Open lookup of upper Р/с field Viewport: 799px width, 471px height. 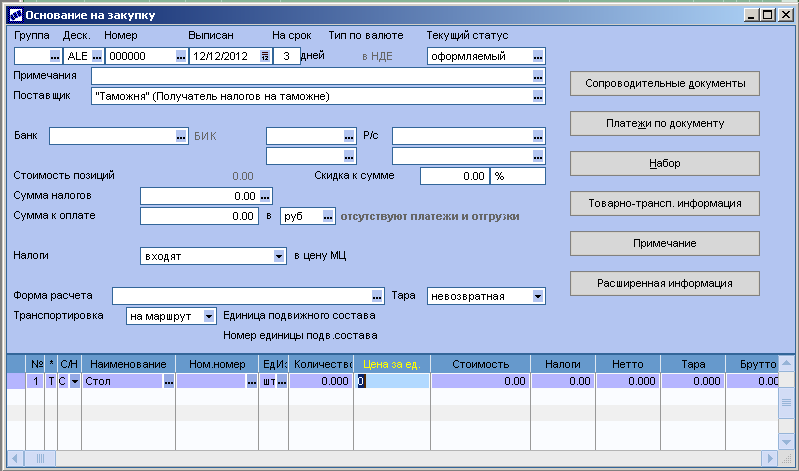click(538, 136)
